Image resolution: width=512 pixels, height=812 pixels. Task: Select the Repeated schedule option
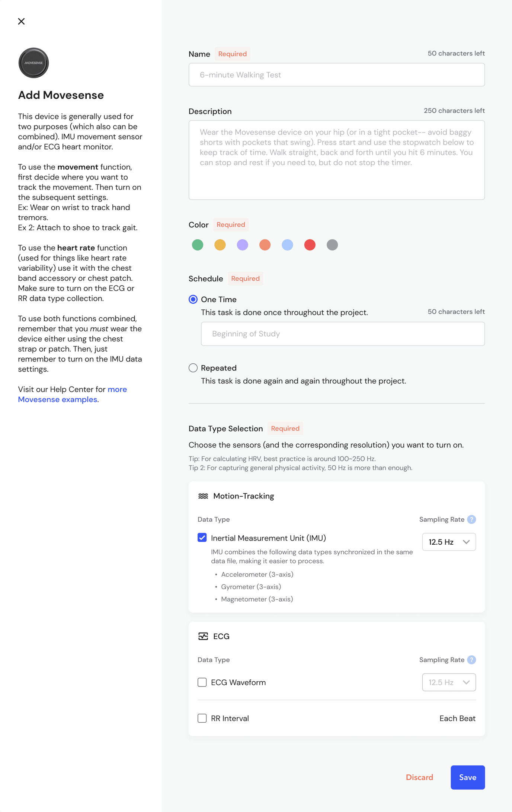click(x=193, y=368)
